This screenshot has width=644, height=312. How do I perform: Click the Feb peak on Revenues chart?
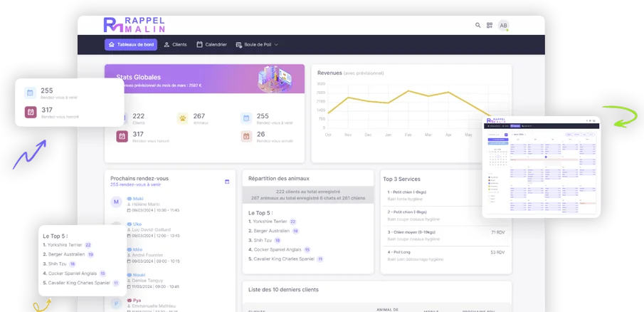(408, 90)
